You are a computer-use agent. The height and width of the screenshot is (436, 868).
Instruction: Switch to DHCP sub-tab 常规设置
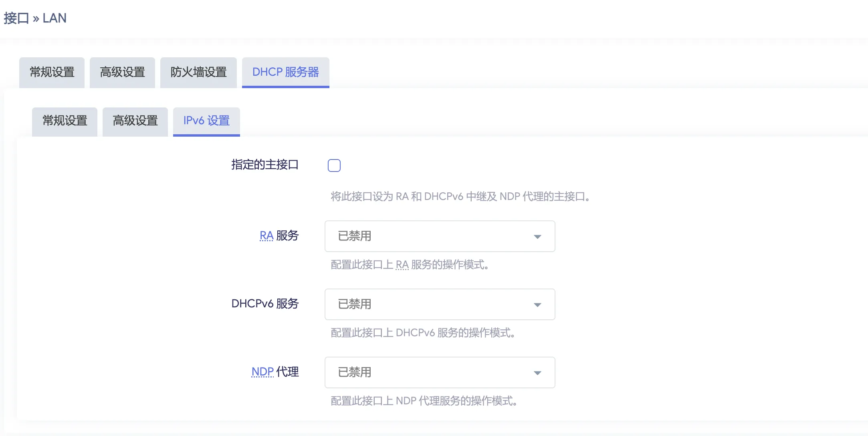65,121
